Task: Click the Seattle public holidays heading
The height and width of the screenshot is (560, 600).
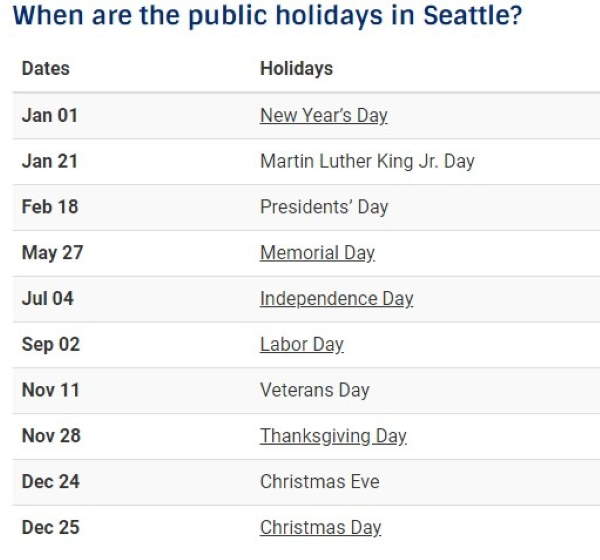Action: (267, 17)
